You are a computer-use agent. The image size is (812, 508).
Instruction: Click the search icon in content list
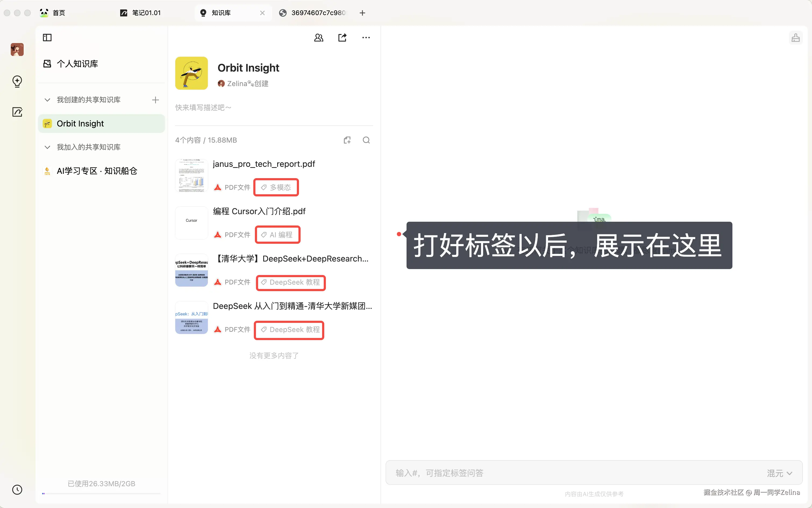click(366, 140)
